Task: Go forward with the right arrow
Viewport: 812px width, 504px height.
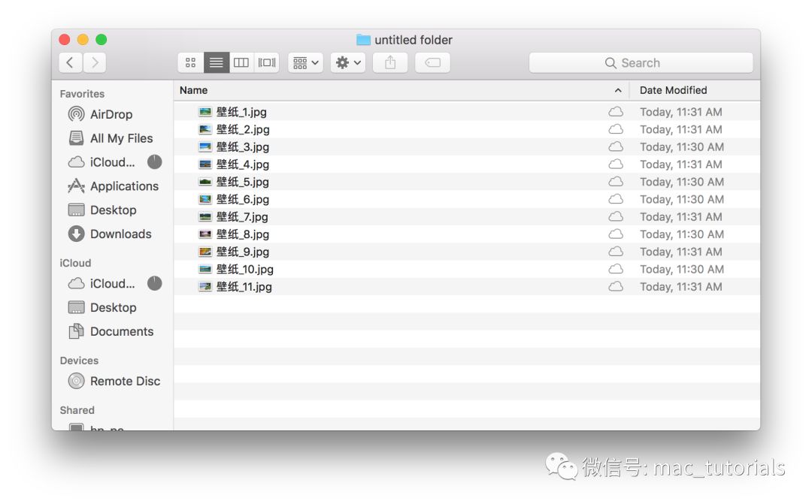Action: click(x=95, y=63)
